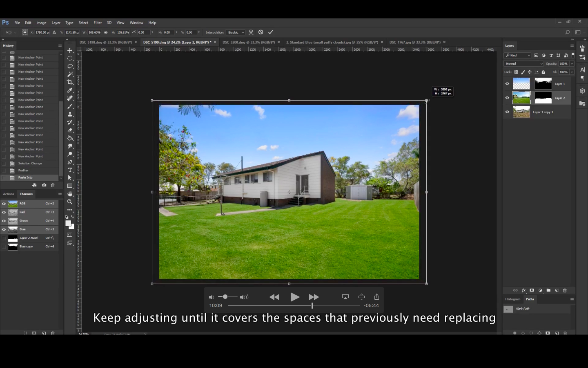The height and width of the screenshot is (368, 588).
Task: Click the foreground color swatch
Action: (x=68, y=223)
